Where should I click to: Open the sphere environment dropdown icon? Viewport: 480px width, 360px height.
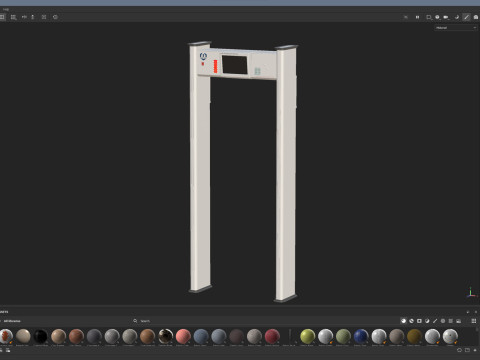click(x=437, y=17)
